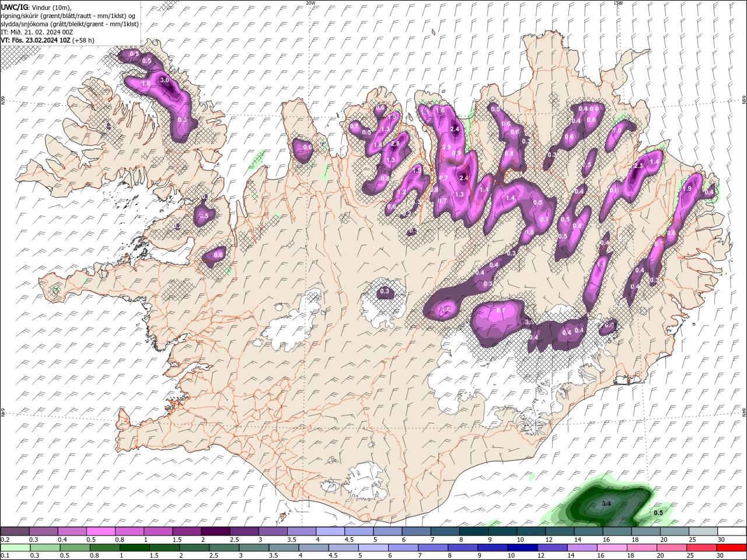Pick the dark purple swatch labeled 2 in top legend
The width and height of the screenshot is (747, 560).
215,531
